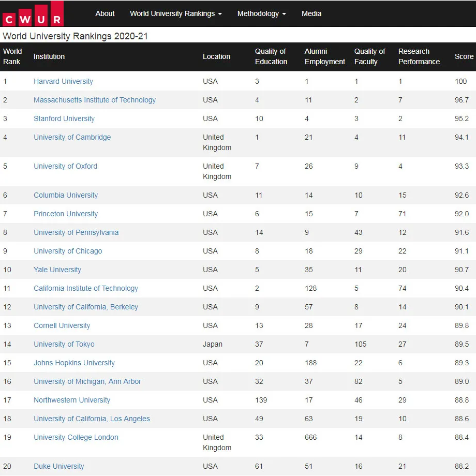Select Northwestern's quality of education value 139
This screenshot has width=476, height=476.
point(261,400)
